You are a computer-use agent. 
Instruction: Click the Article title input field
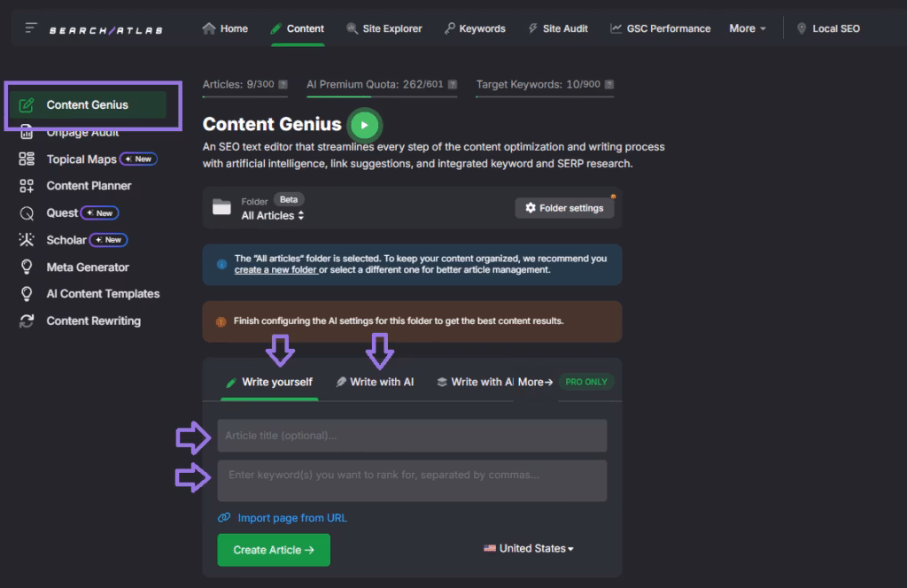[x=412, y=436]
